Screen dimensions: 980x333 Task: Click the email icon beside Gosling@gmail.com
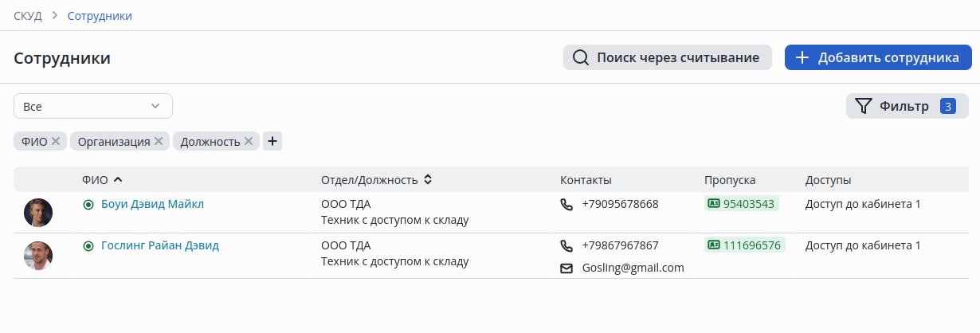(x=566, y=268)
